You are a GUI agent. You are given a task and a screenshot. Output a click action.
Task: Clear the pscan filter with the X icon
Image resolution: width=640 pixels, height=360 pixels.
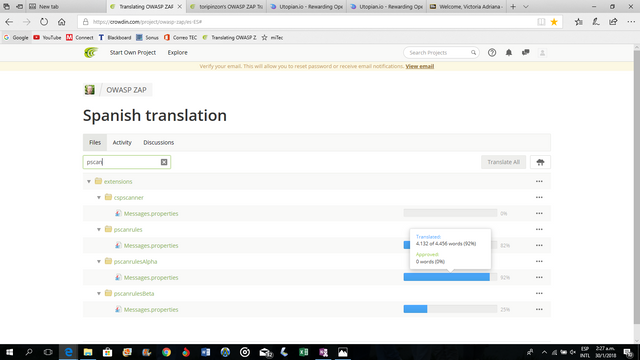(164, 162)
